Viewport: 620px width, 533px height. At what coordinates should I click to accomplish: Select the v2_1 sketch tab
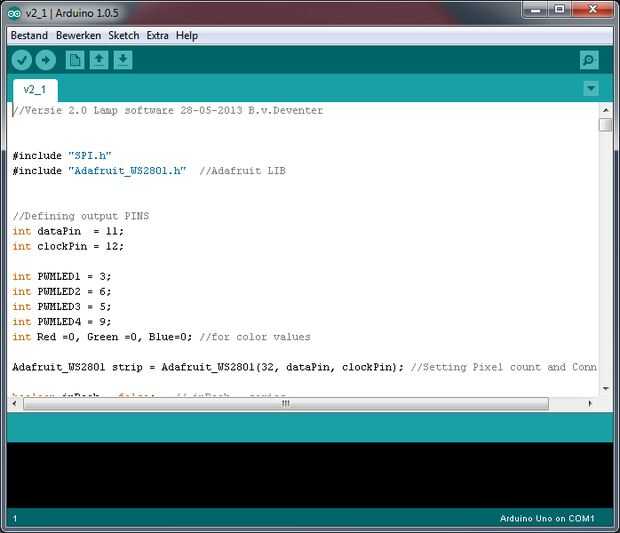35,90
